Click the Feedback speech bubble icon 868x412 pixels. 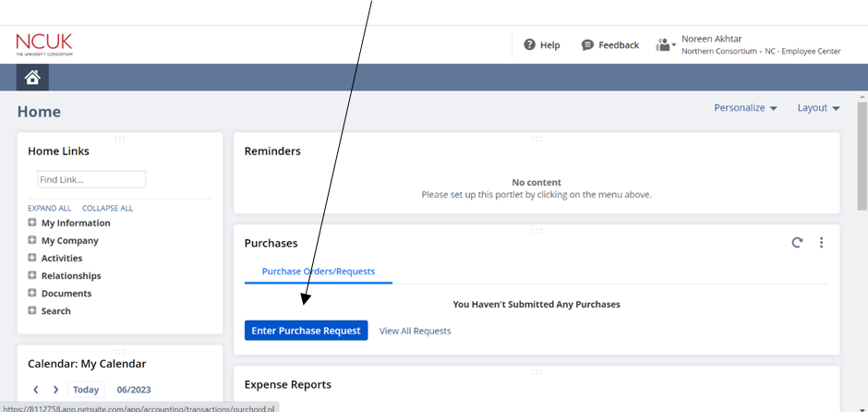[587, 44]
